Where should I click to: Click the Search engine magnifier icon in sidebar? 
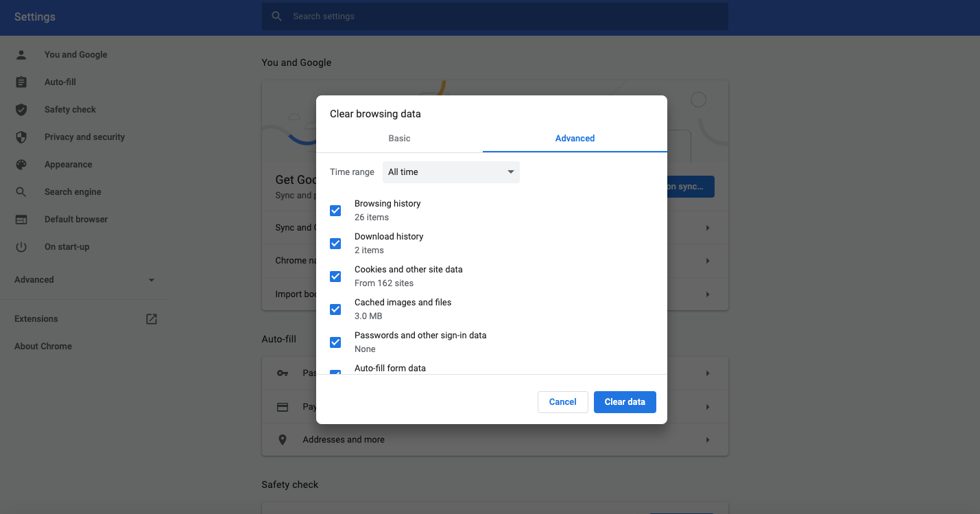pyautogui.click(x=21, y=192)
